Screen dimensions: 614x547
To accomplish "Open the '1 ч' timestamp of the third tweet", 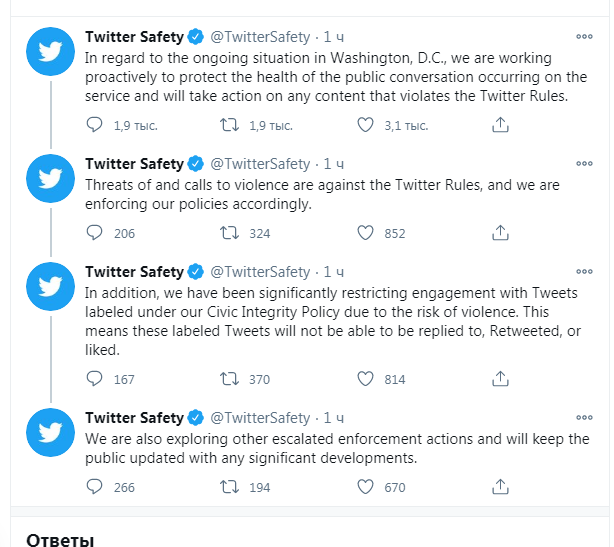I will (334, 272).
